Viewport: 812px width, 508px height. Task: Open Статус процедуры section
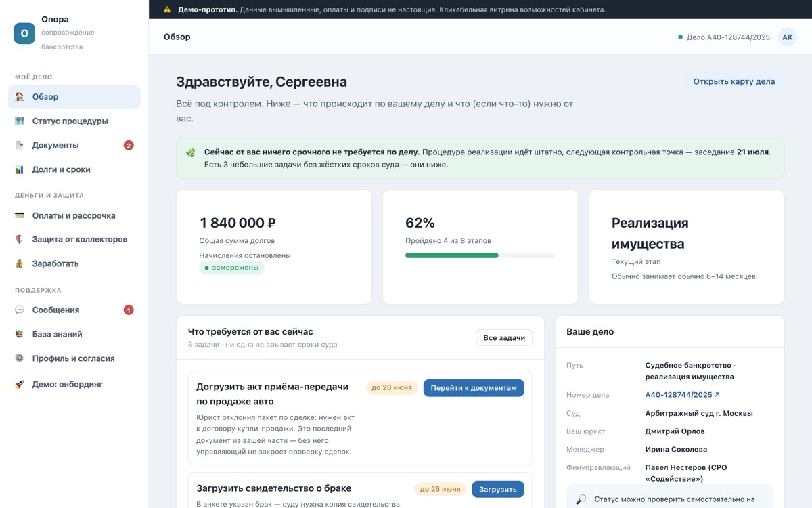coord(74,121)
